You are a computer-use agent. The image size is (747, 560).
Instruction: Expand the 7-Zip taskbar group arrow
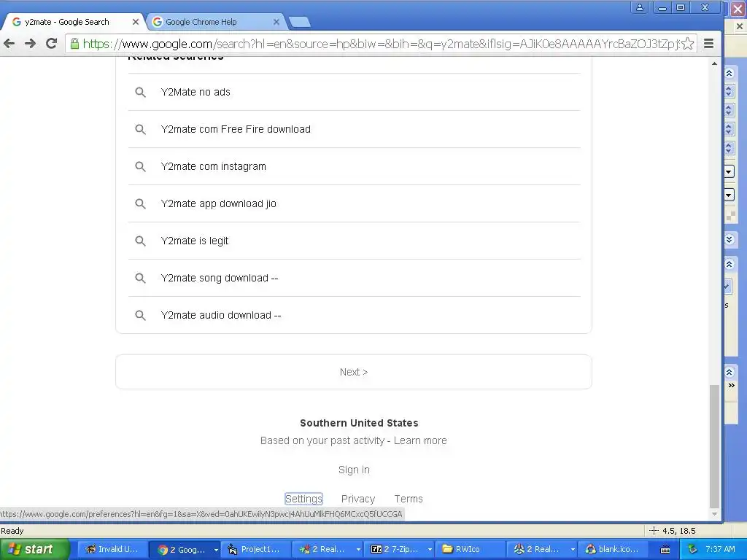click(x=430, y=550)
